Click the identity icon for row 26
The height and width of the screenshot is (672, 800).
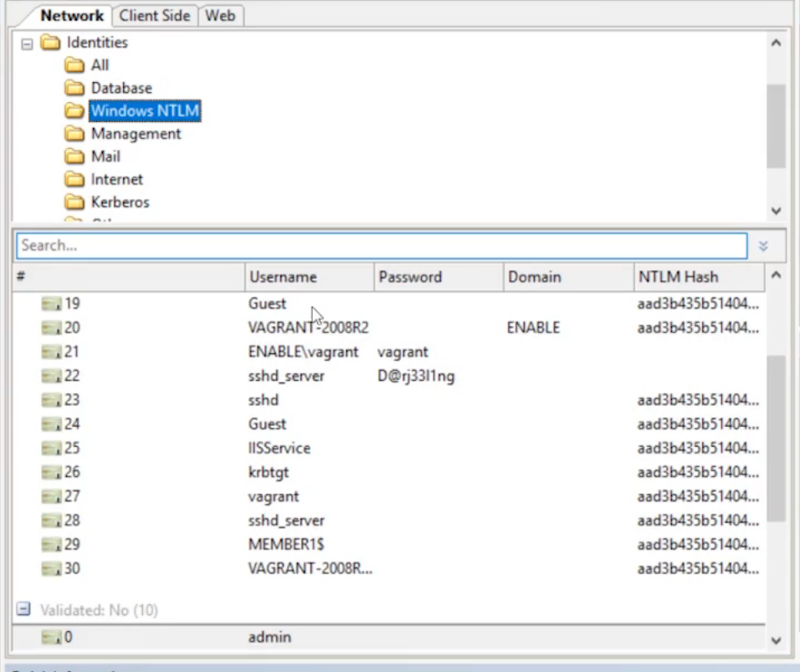pyautogui.click(x=52, y=473)
